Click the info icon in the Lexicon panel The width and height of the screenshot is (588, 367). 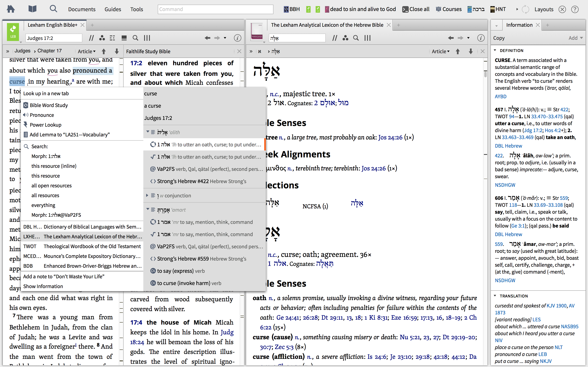click(481, 38)
